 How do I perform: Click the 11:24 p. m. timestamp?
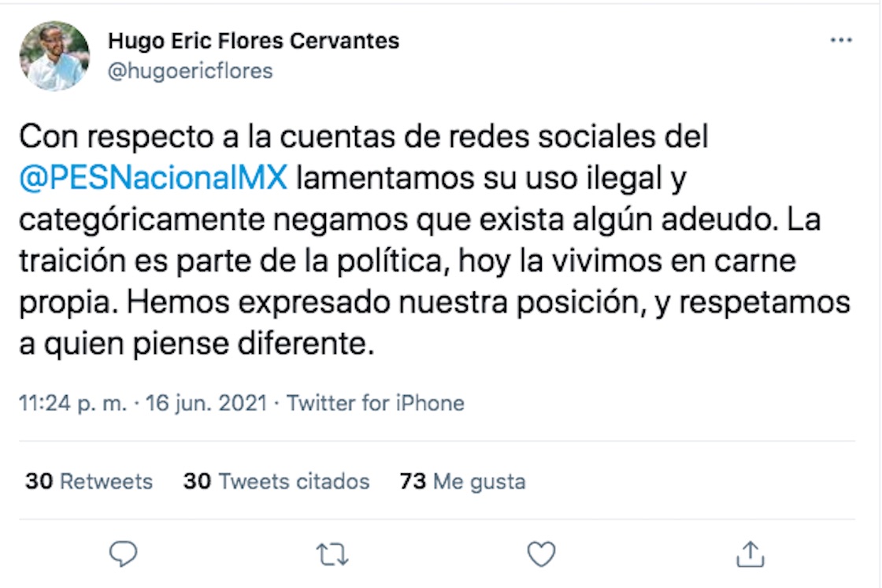(x=72, y=404)
